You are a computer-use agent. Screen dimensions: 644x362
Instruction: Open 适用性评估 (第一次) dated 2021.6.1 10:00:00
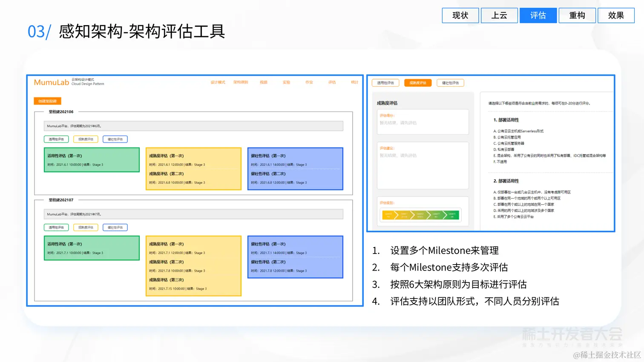pos(92,160)
